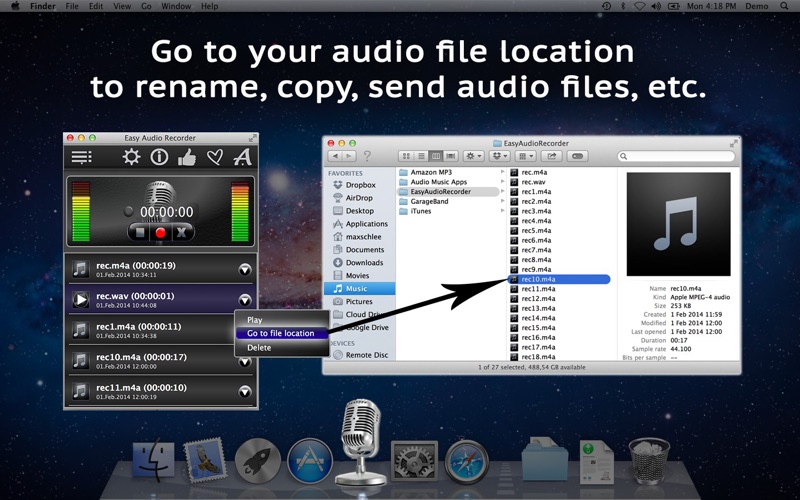Open dropdown arrow for rec11.m4a recording

(245, 392)
